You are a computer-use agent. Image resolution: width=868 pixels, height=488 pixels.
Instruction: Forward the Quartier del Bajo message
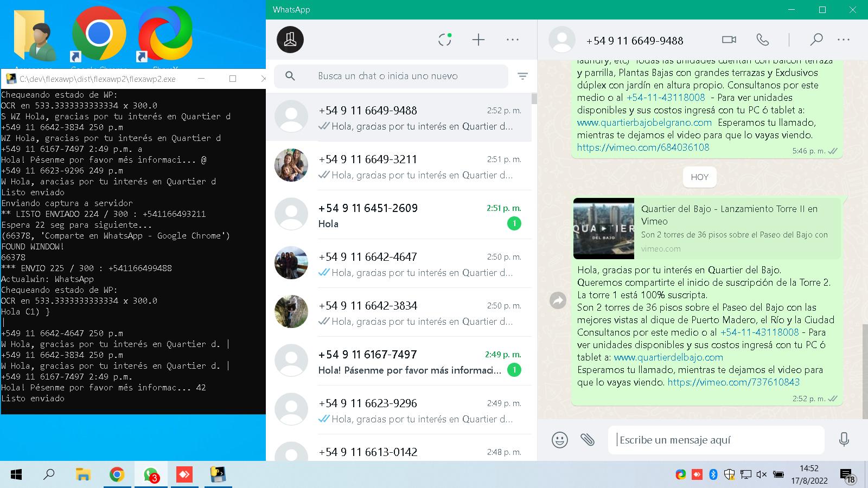(x=558, y=300)
